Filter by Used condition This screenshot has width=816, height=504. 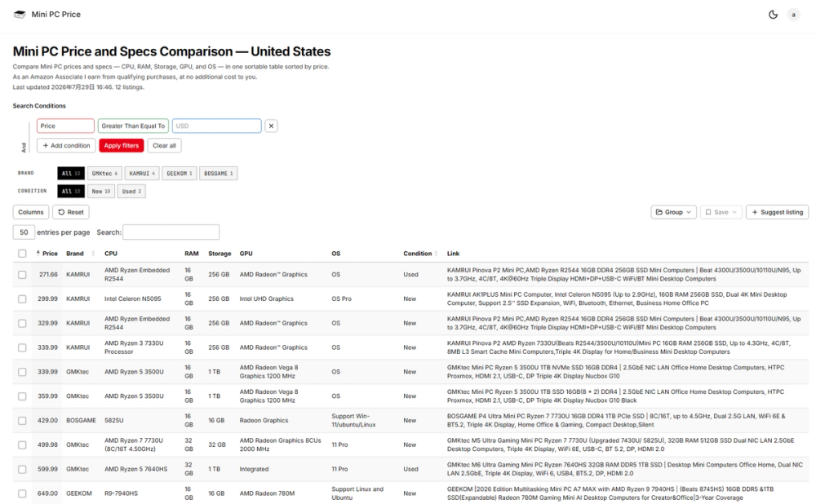pyautogui.click(x=131, y=192)
